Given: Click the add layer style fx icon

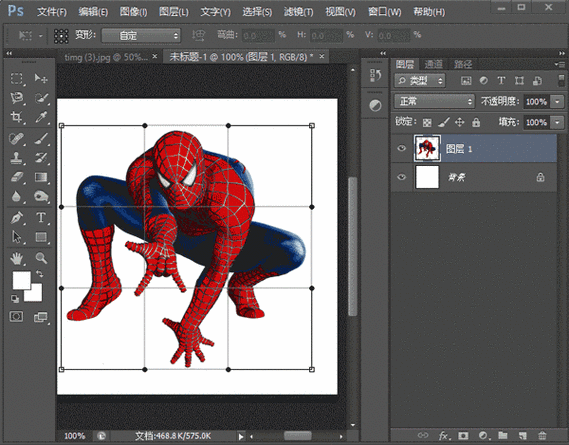Looking at the screenshot, I should click(x=443, y=435).
